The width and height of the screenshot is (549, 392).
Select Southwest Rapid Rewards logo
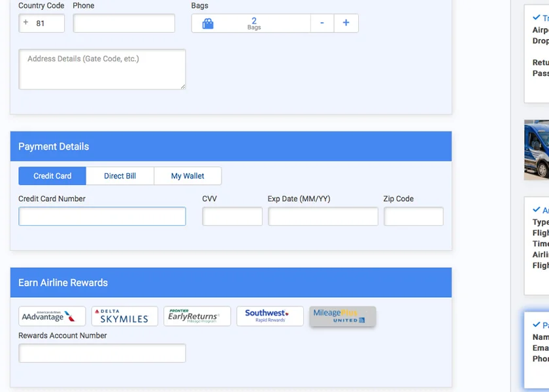point(270,316)
